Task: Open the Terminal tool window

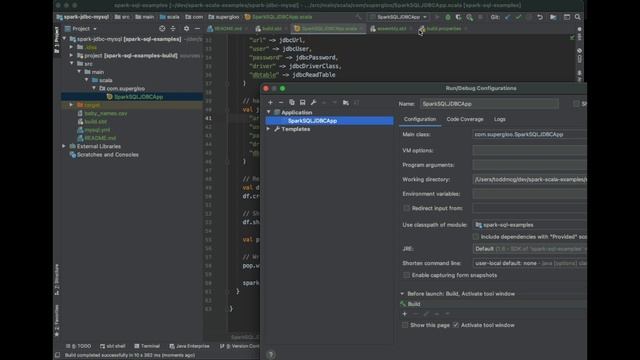Action: tap(147, 346)
